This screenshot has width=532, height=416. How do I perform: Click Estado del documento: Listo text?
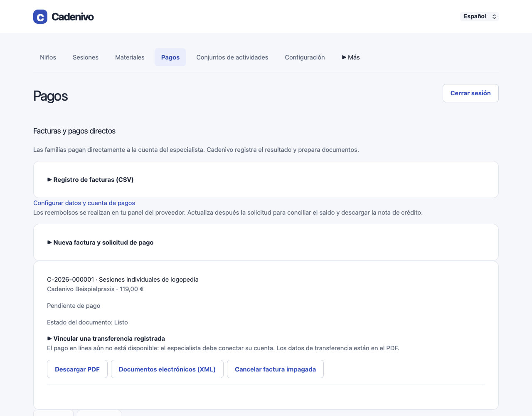tap(87, 322)
